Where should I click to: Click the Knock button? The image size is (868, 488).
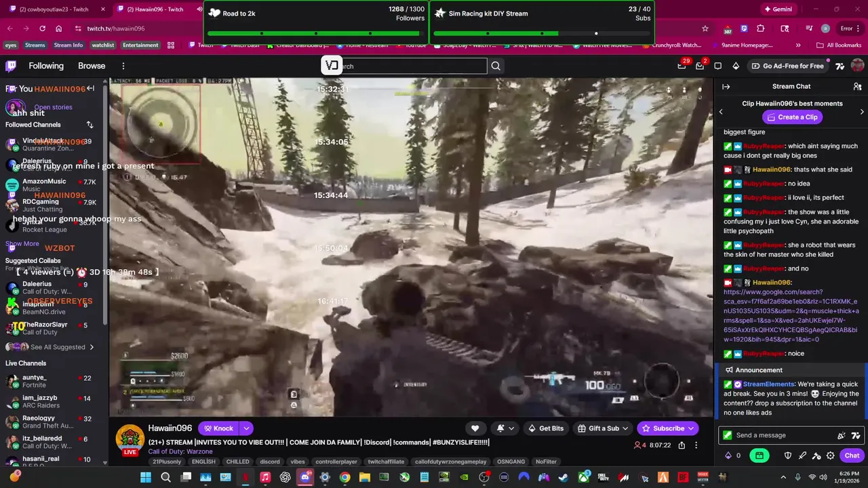pyautogui.click(x=218, y=428)
